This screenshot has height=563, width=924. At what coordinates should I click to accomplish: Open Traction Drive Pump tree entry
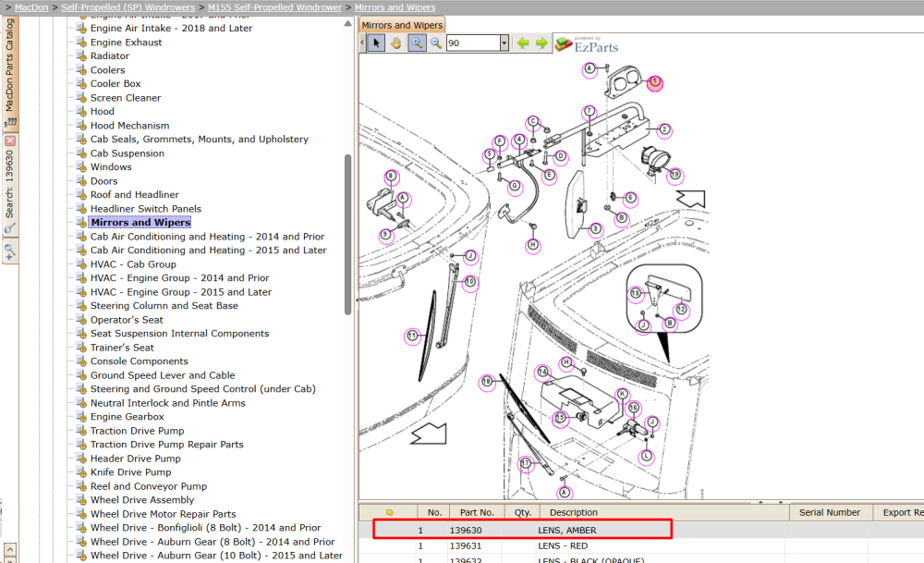click(x=138, y=431)
